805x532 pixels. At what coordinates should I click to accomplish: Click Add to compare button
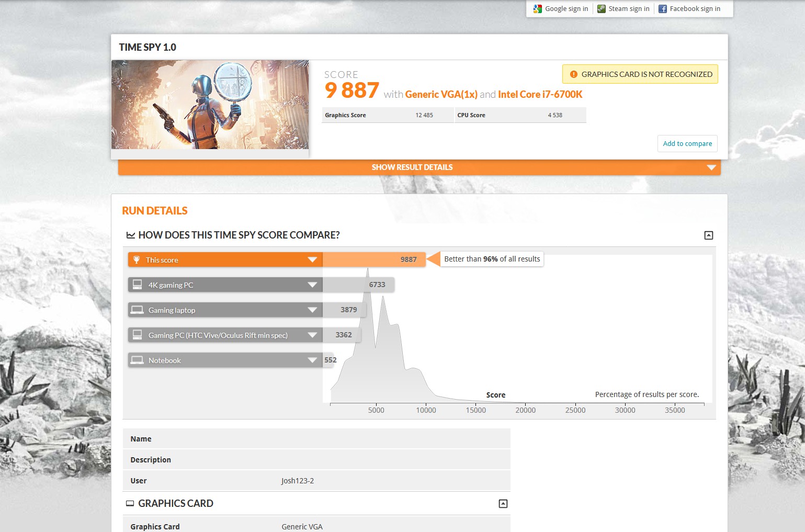tap(687, 143)
